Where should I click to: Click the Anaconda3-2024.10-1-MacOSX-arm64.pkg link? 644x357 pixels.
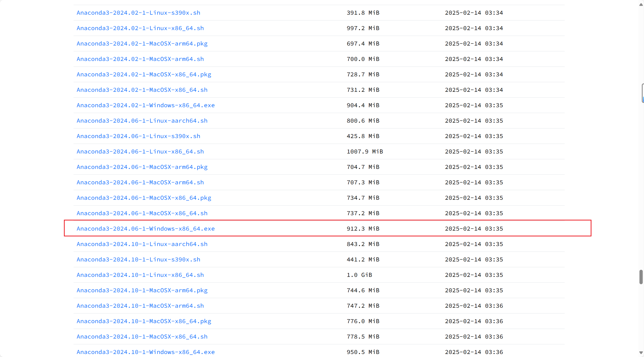point(142,290)
